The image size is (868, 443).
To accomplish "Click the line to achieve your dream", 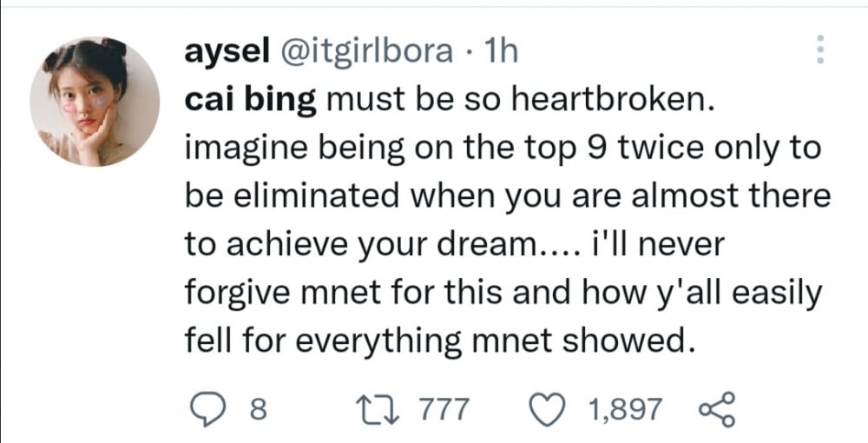I will 455,244.
